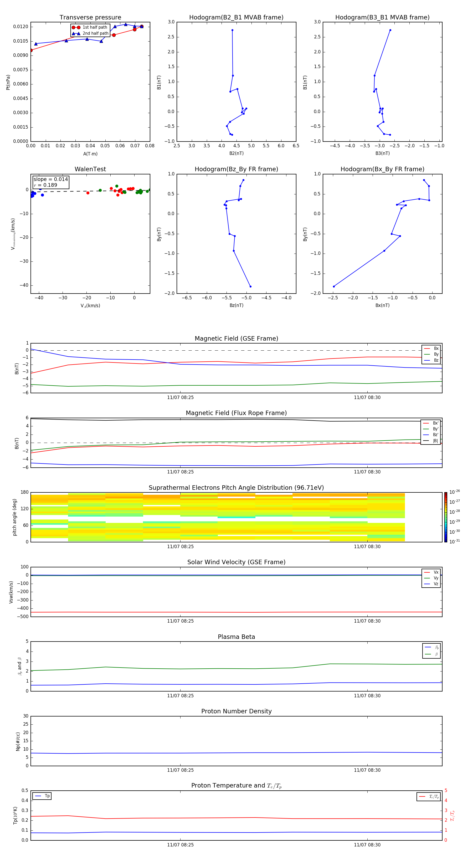The image size is (473, 868).
Task: Click the |B| entry in Flux Rope legend
Action: (x=431, y=441)
